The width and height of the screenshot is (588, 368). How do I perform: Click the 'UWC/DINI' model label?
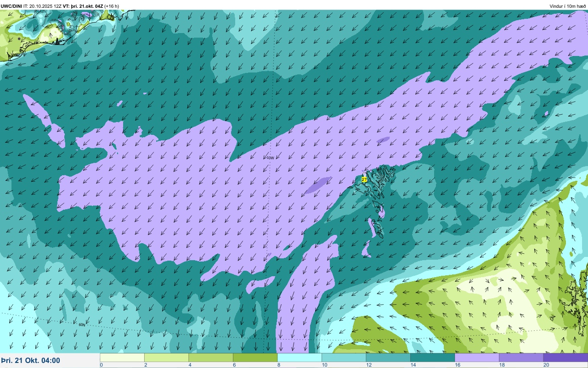coord(11,6)
